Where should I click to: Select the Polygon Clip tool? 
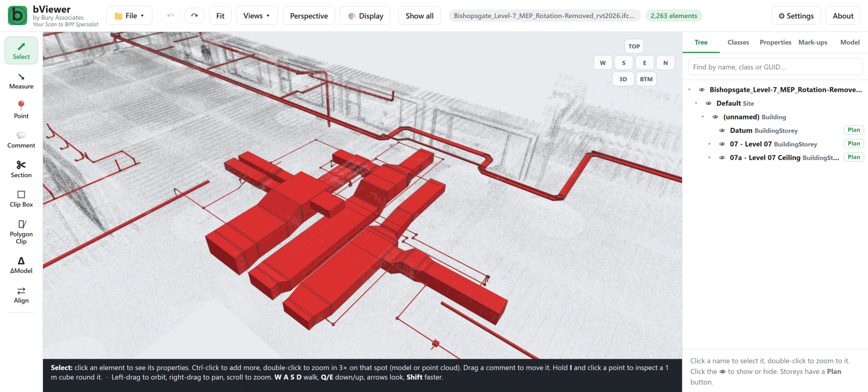[21, 232]
